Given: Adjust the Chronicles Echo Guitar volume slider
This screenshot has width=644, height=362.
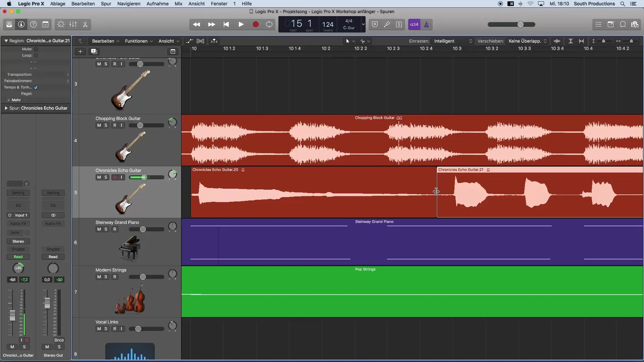Looking at the screenshot, I should [x=146, y=177].
